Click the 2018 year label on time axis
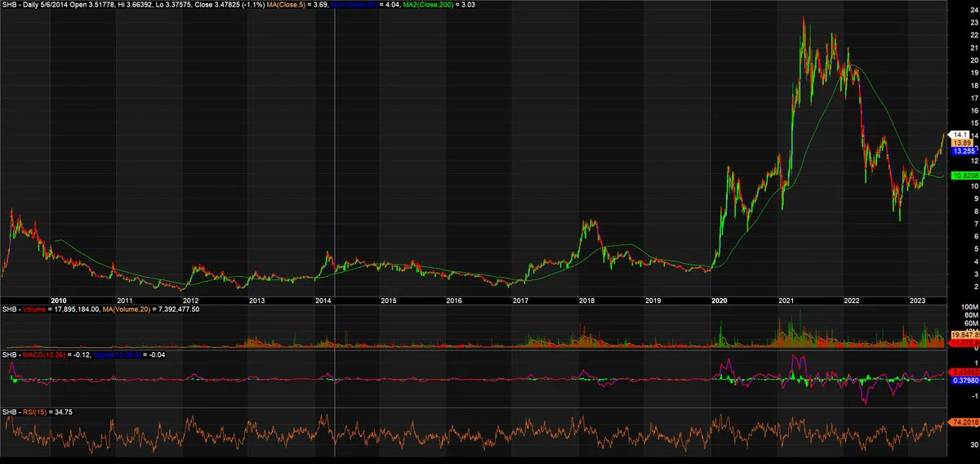The height and width of the screenshot is (464, 980). [x=586, y=301]
